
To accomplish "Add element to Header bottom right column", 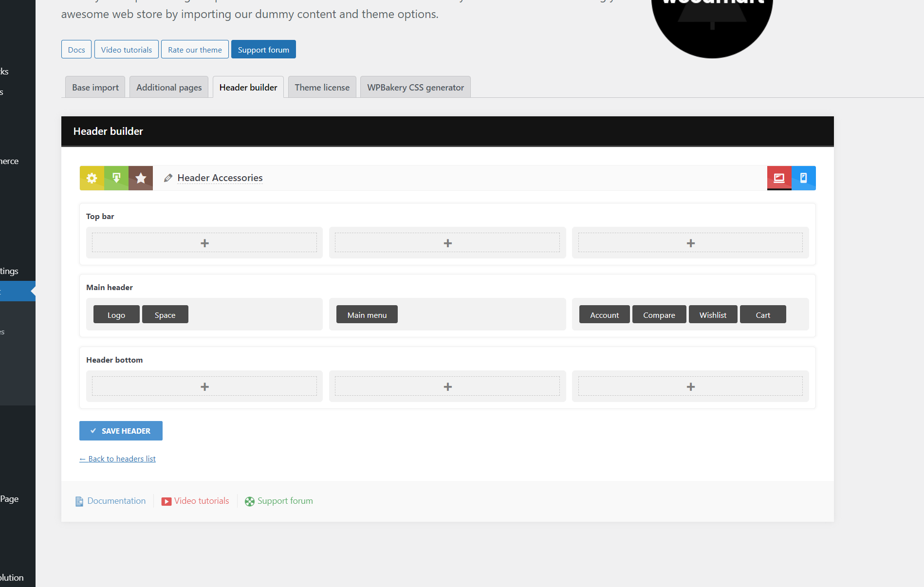I will 690,386.
